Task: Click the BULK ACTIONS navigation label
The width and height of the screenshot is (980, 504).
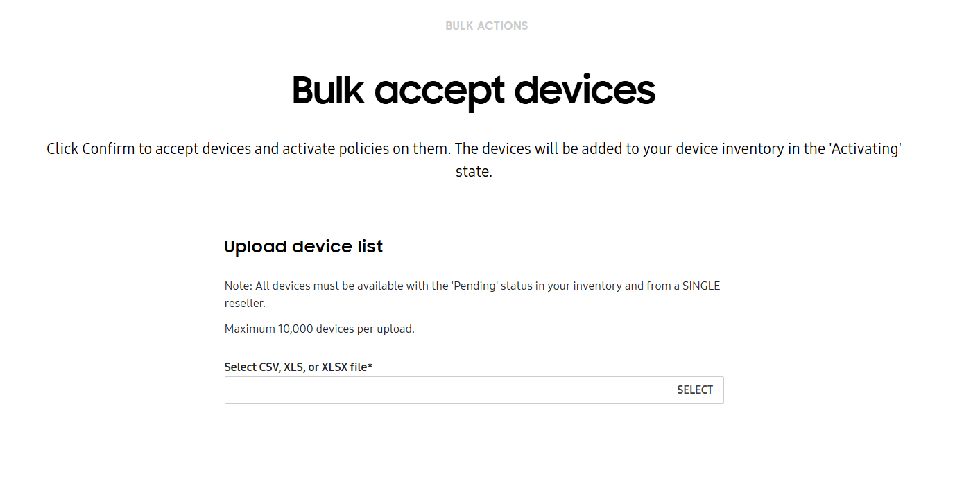Action: (x=486, y=26)
